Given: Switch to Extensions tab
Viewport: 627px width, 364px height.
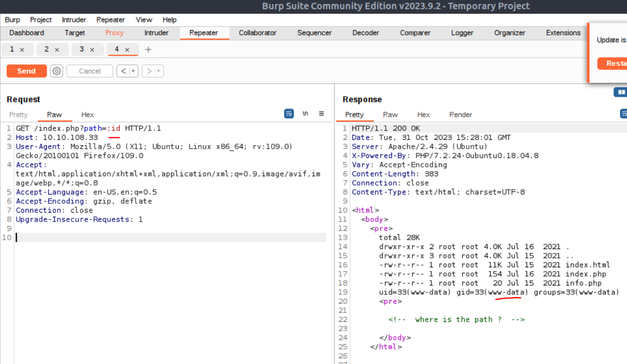Looking at the screenshot, I should pyautogui.click(x=563, y=33).
